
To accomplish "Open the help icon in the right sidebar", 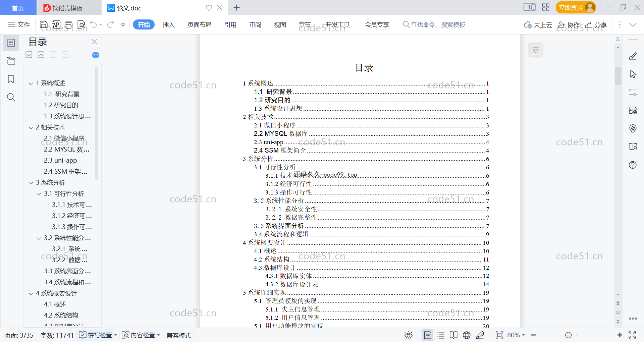I will point(633,165).
